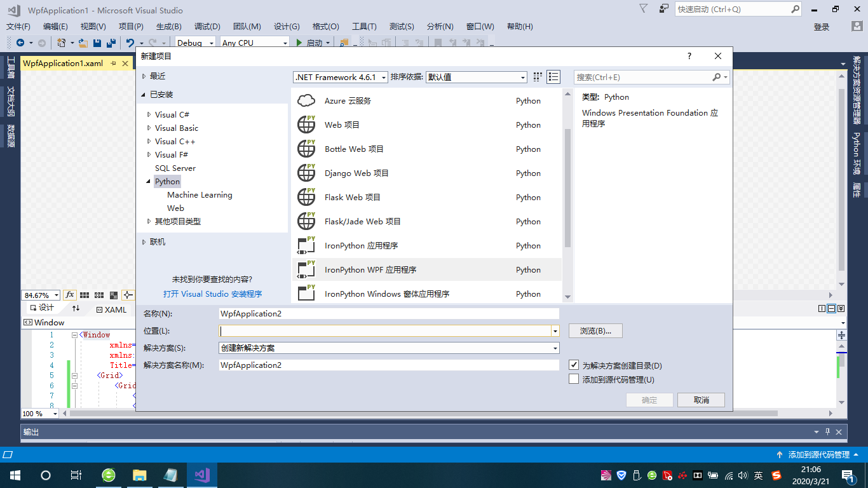Open the 解决方案 combo box

click(x=388, y=348)
